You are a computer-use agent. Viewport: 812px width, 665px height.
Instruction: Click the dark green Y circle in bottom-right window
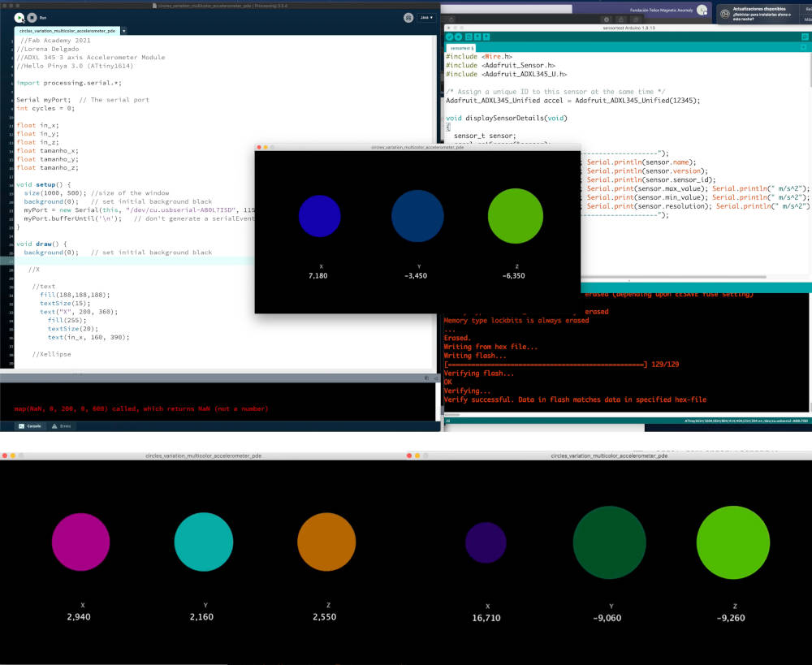pos(610,542)
